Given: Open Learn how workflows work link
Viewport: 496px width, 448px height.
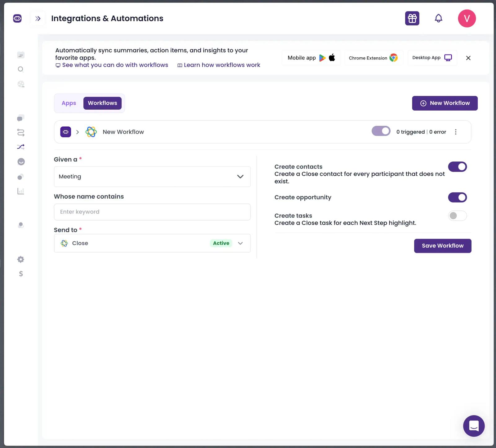Looking at the screenshot, I should coord(219,65).
